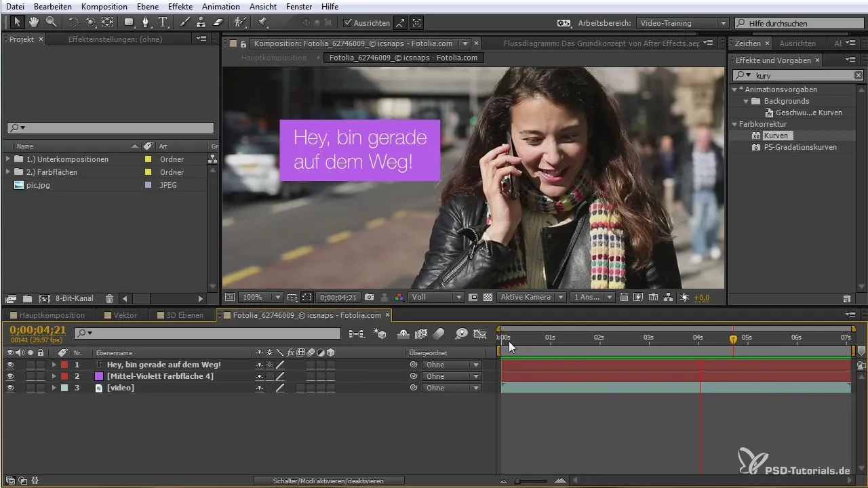
Task: Switch to the 3D Ebenen timeline tab
Action: (x=185, y=315)
